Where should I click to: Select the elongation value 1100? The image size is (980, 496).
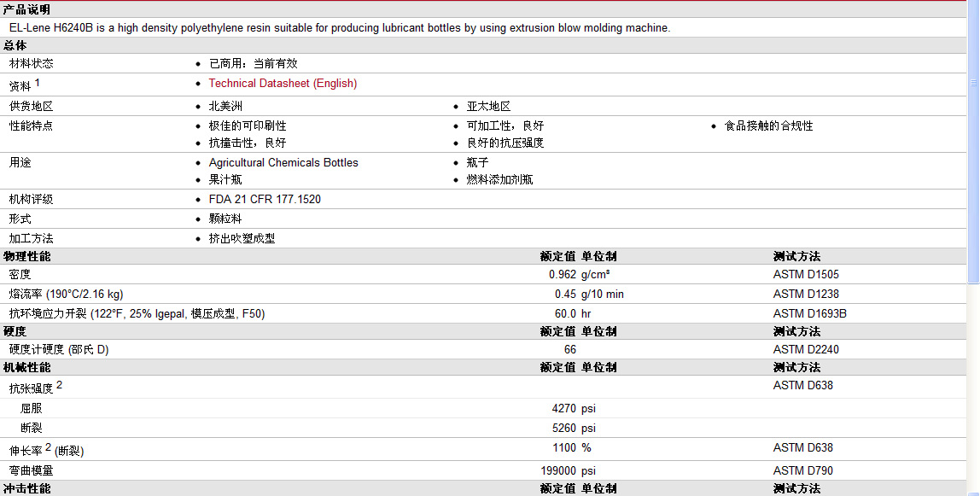point(564,448)
